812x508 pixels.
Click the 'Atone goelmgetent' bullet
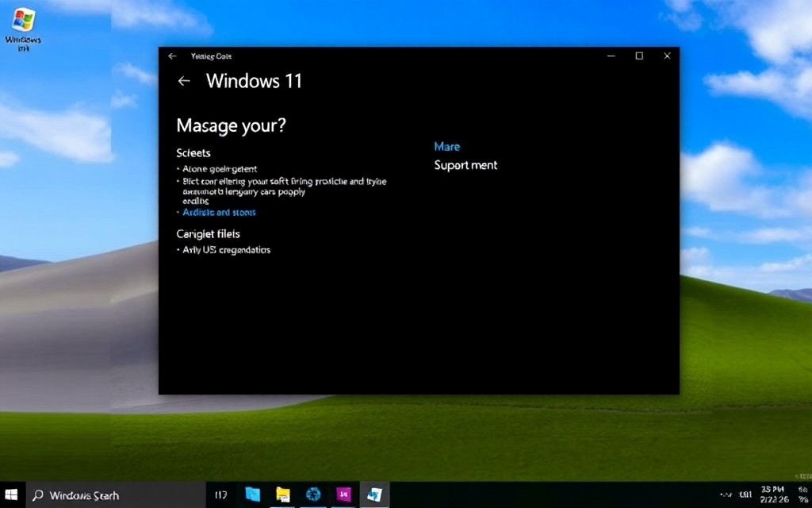[x=220, y=169]
